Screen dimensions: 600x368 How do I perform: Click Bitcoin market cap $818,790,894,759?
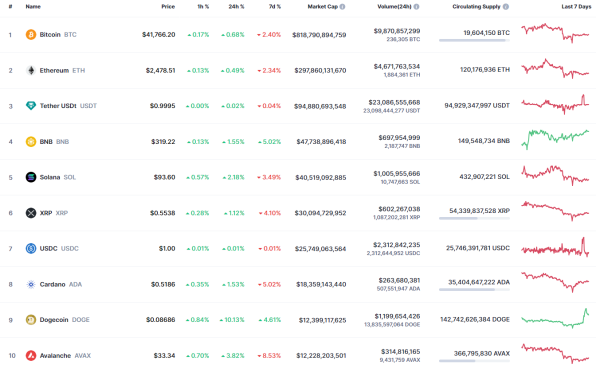click(319, 35)
